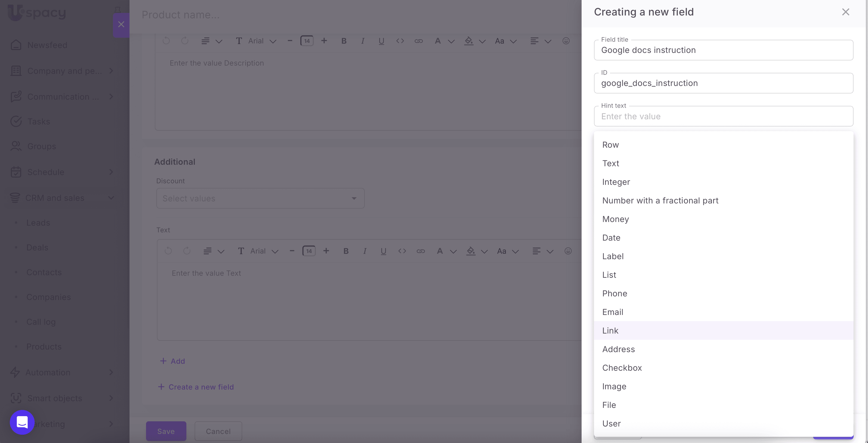Click the emoji icon in Text editor toolbar

(568, 251)
